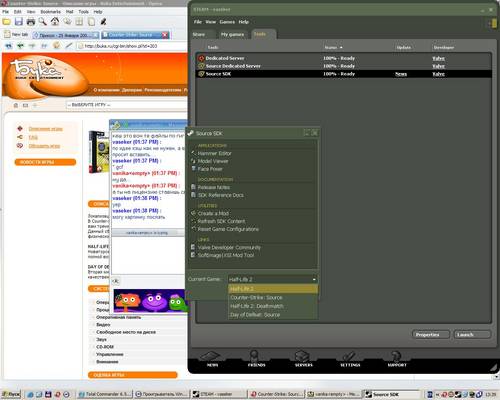Choose Counter-Strike: Source in game dropdown list
Viewport: 500px width, 400px height.
pyautogui.click(x=256, y=297)
